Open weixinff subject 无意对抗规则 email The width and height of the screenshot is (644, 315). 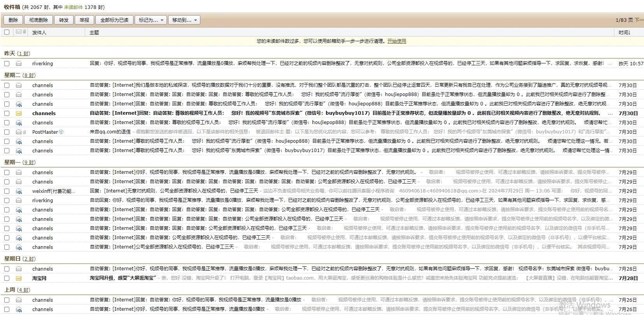click(x=174, y=191)
